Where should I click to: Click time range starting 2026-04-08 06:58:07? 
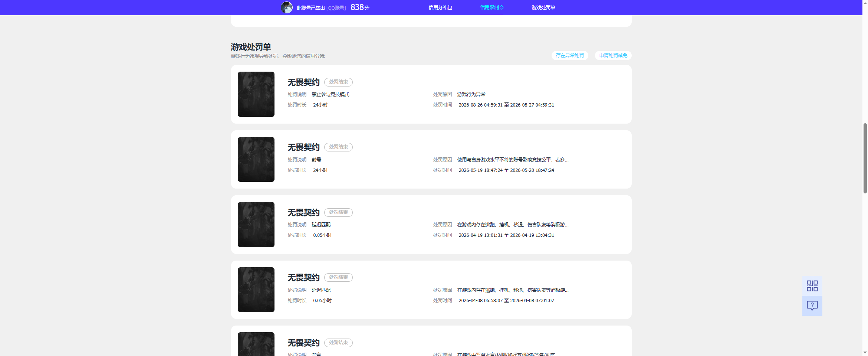click(506, 300)
